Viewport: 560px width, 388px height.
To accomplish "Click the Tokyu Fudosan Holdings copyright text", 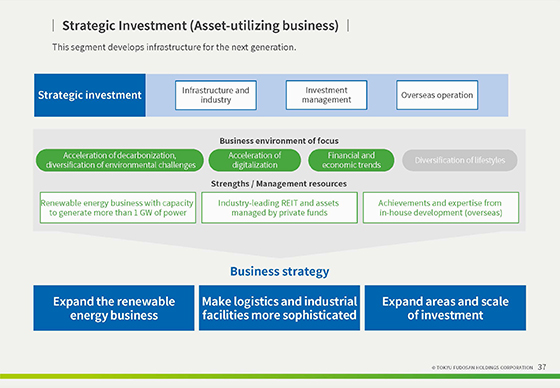I will pyautogui.click(x=482, y=367).
